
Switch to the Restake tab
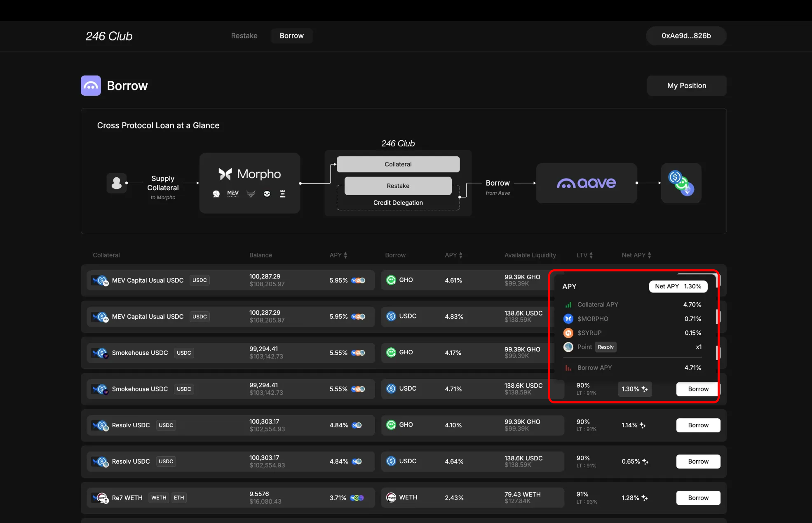(244, 36)
